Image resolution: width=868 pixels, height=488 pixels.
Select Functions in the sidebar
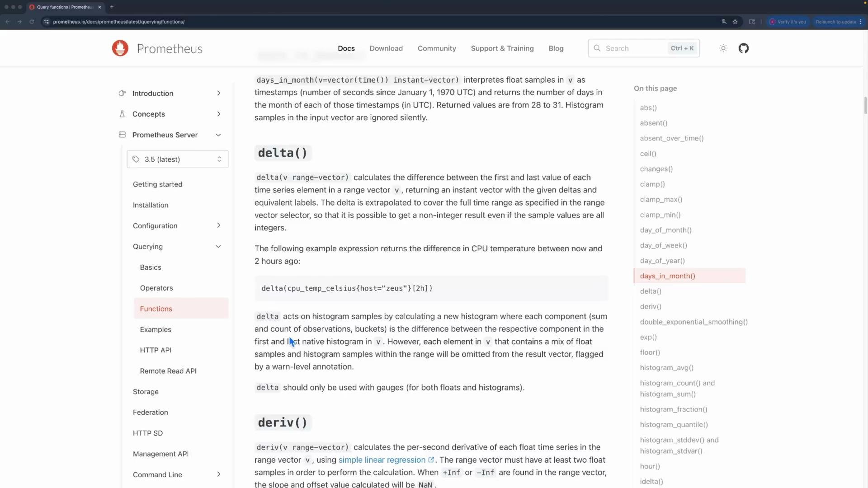[181, 309]
